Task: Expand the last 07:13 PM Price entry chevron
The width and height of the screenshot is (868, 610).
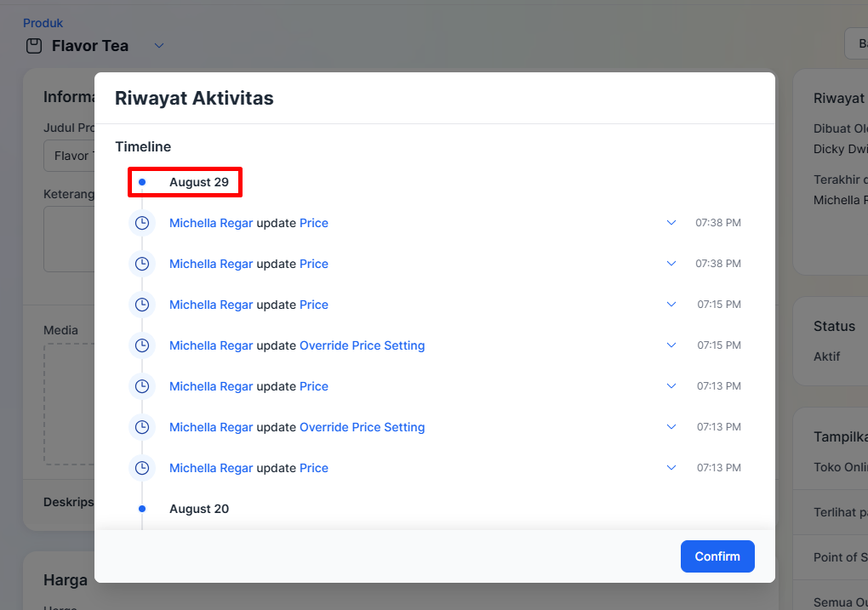Action: pos(671,468)
